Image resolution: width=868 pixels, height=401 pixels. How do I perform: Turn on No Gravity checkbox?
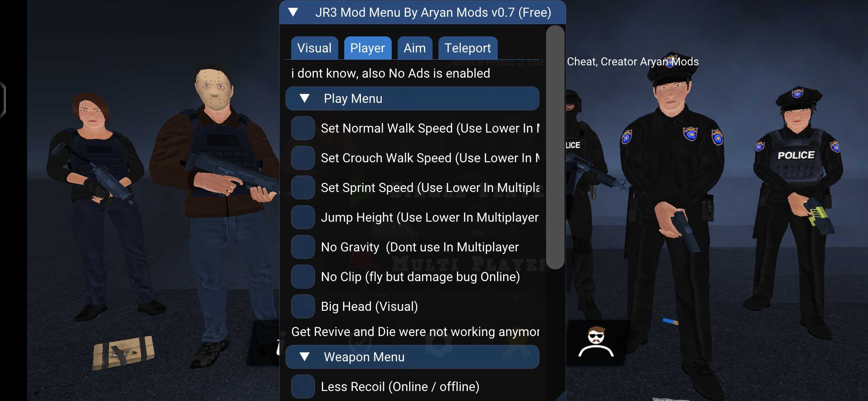point(303,247)
